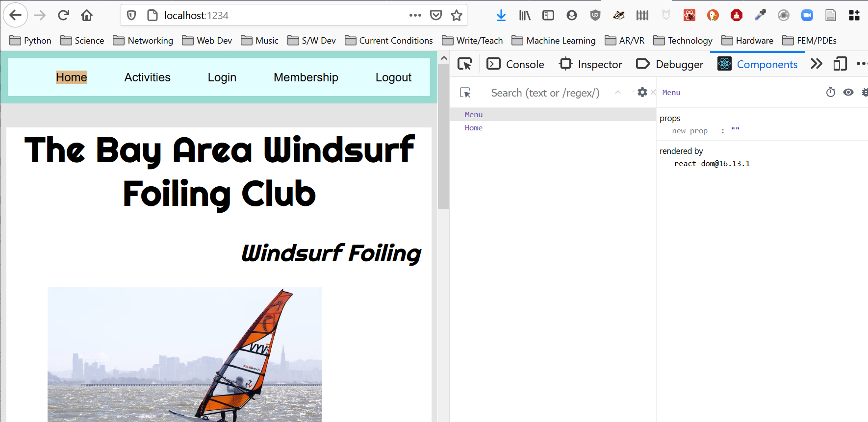Click the element picker icon in DevTools

click(x=464, y=64)
